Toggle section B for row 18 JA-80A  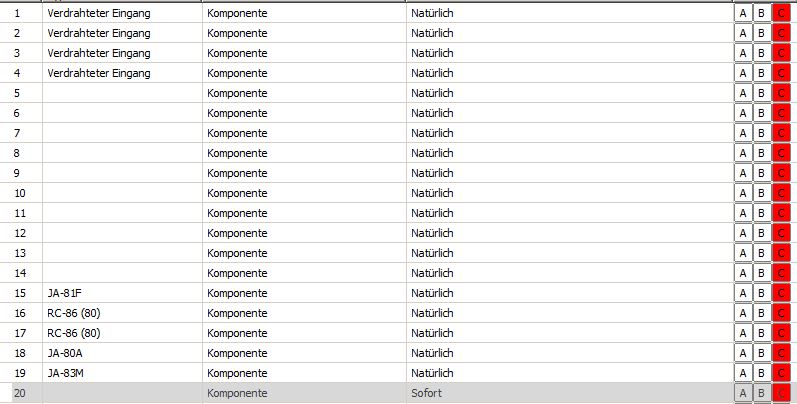[761, 353]
